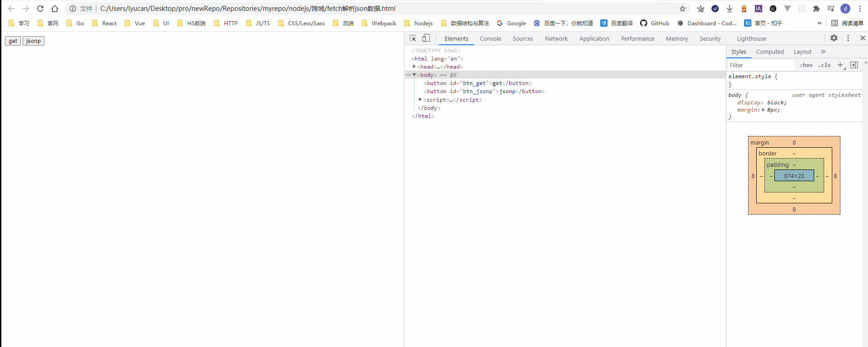Show more sidebar tabs chevron
The height and width of the screenshot is (347, 868).
coord(823,52)
